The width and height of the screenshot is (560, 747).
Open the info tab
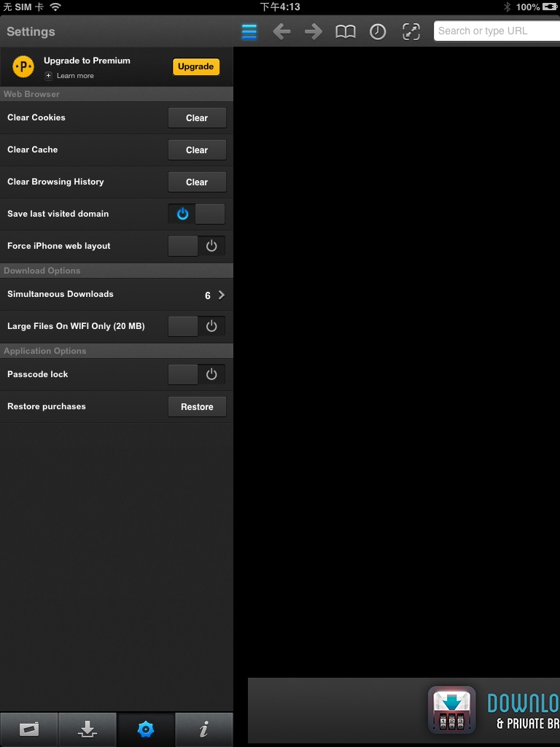pos(204,729)
